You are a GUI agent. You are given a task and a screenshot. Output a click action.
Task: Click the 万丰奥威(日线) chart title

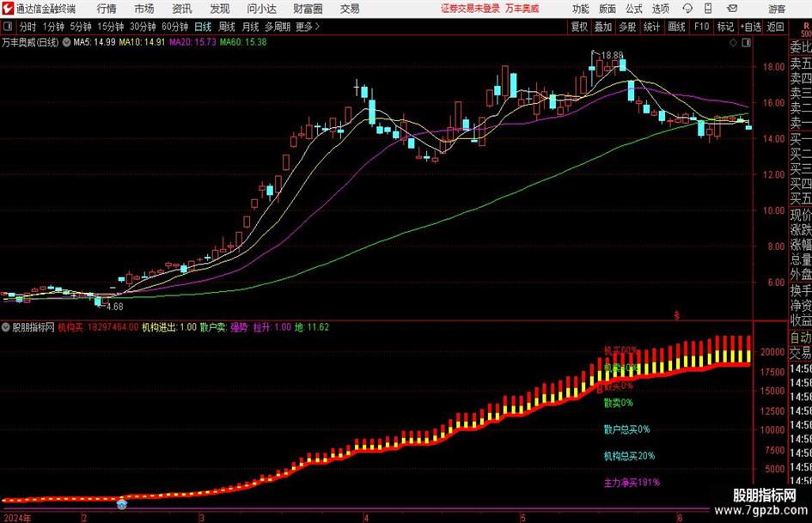pos(30,42)
